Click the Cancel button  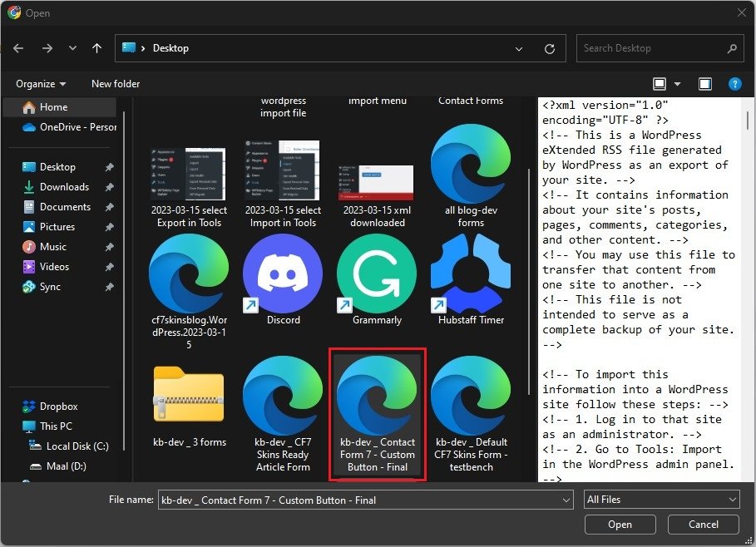pos(704,525)
